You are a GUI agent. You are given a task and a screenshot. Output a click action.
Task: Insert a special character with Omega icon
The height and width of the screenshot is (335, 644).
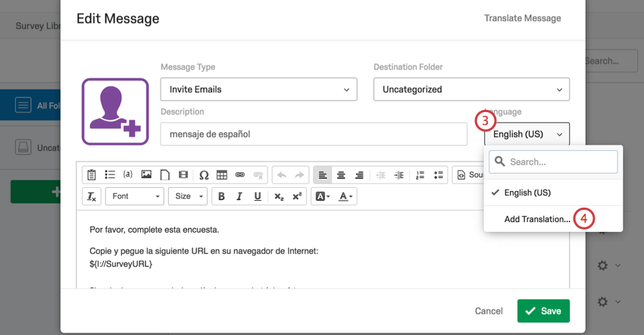[204, 175]
